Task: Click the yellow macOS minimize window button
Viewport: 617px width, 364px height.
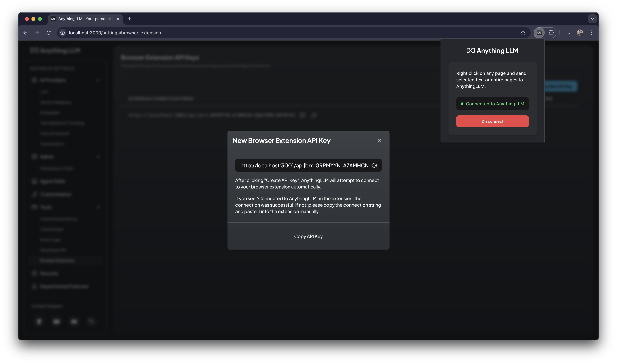Action: pyautogui.click(x=33, y=19)
